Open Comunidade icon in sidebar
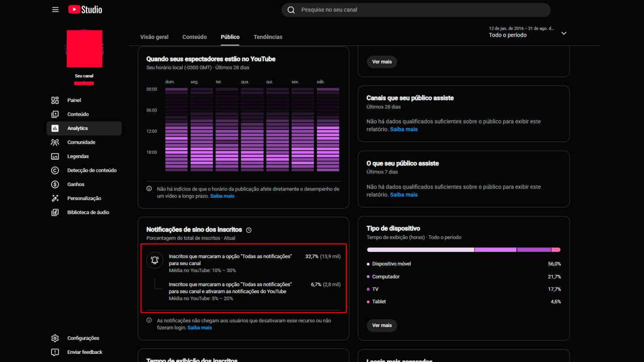 pyautogui.click(x=55, y=143)
